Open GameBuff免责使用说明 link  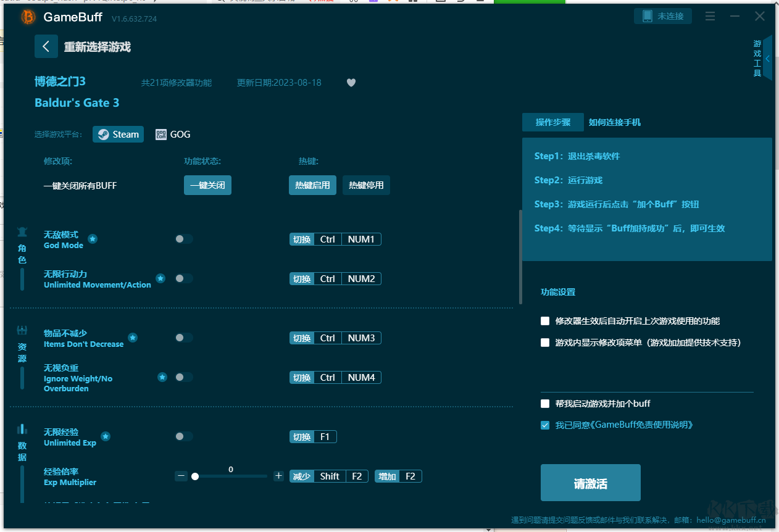coord(643,425)
